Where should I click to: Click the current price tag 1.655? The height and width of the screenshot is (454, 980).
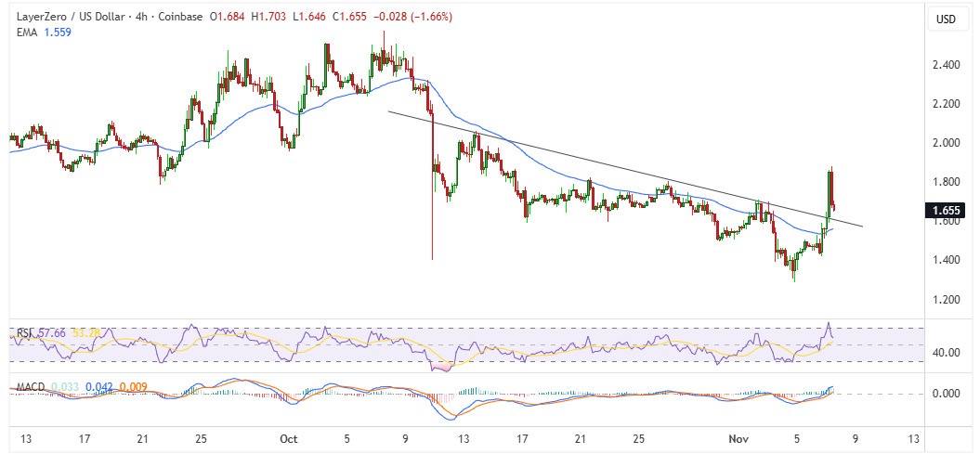click(x=945, y=211)
